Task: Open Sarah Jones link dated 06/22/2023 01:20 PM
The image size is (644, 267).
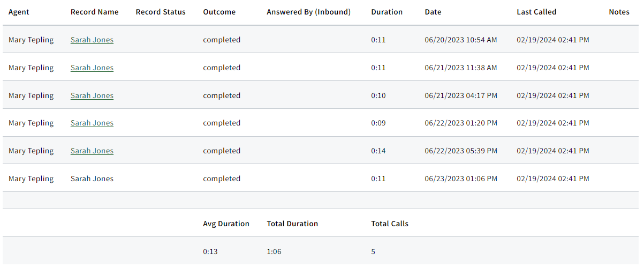Action: pyautogui.click(x=92, y=123)
